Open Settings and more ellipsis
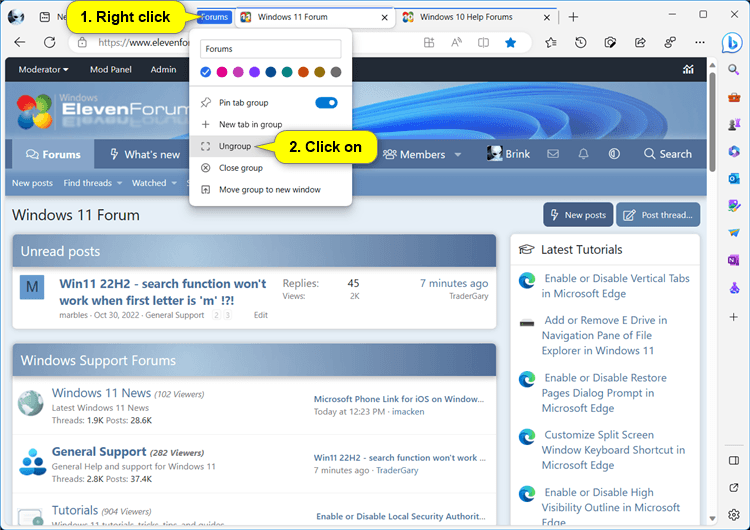The height and width of the screenshot is (530, 750). click(x=700, y=43)
